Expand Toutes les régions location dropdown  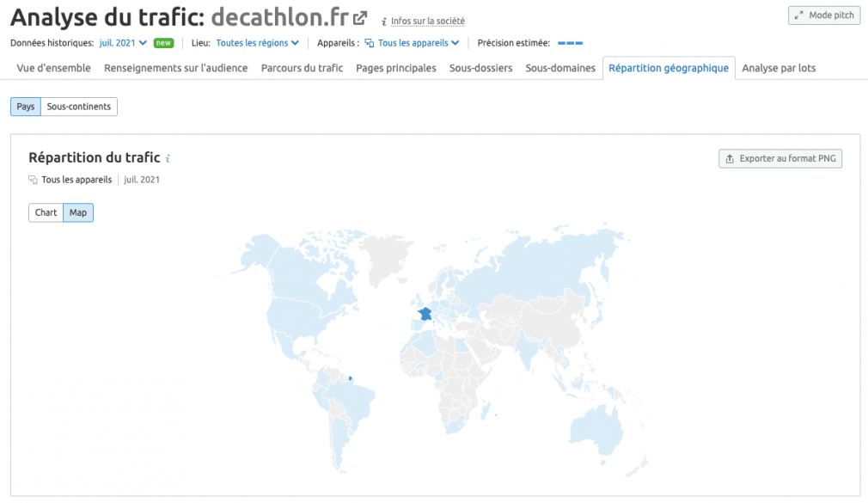coord(258,43)
